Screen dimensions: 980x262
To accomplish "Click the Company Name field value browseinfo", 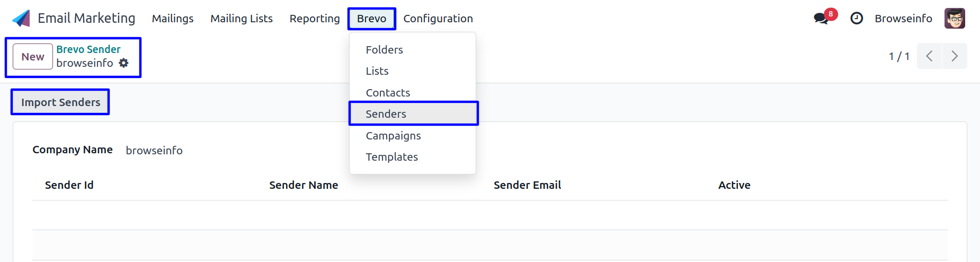I will coord(154,151).
